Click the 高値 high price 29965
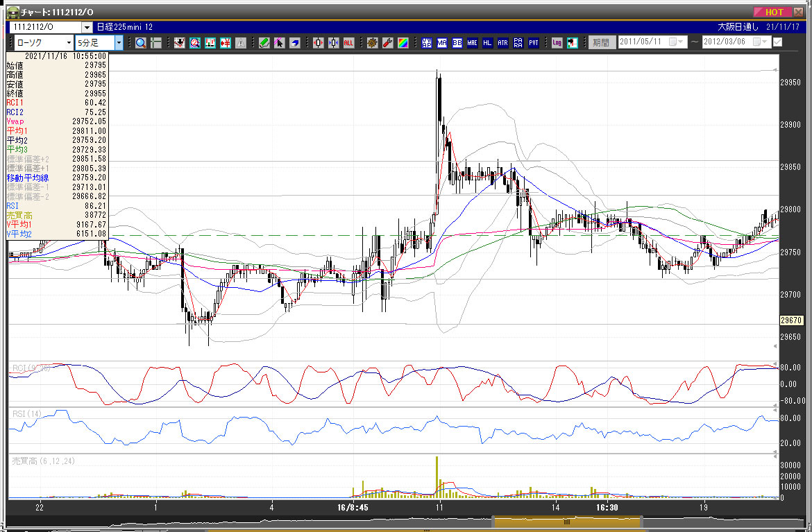The image size is (812, 532). [x=95, y=75]
